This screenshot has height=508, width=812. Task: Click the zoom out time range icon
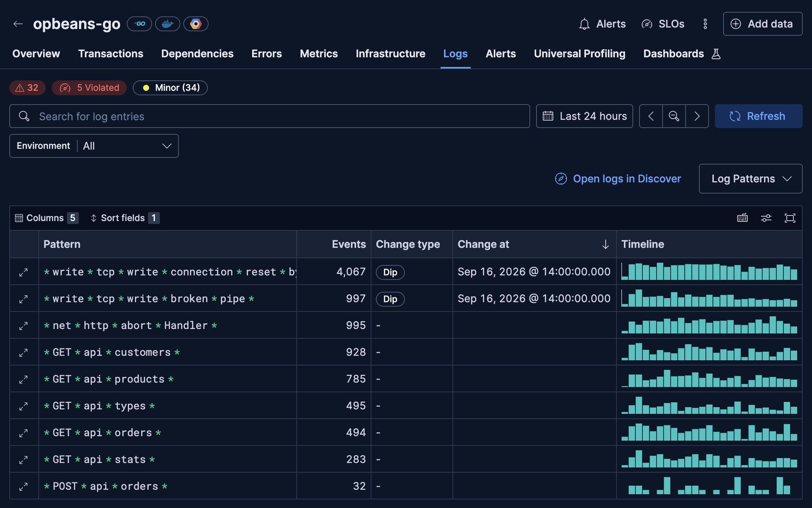pos(674,116)
